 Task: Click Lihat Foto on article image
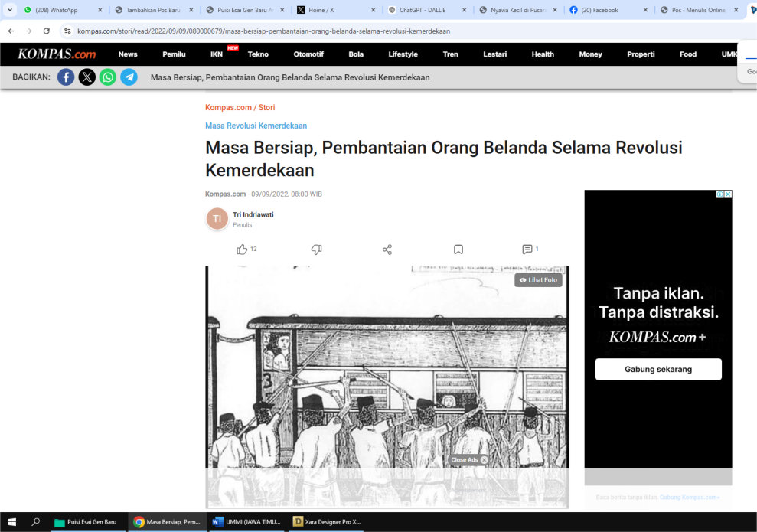tap(538, 280)
